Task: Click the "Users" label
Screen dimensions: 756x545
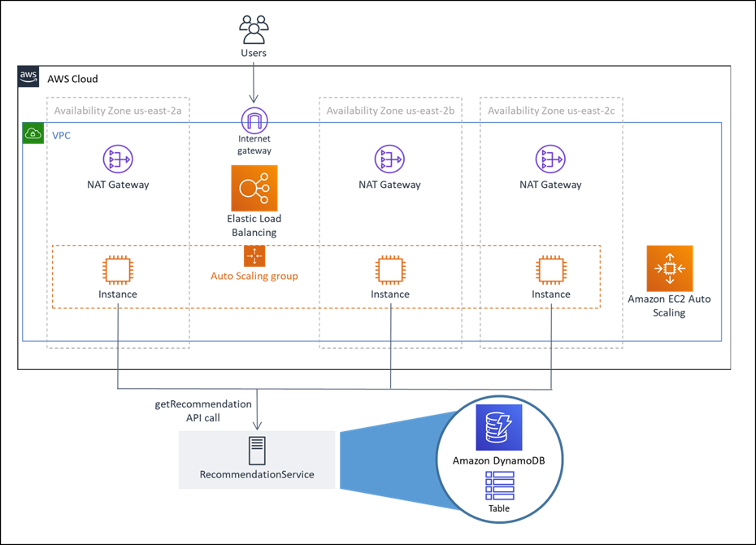Action: pyautogui.click(x=254, y=53)
